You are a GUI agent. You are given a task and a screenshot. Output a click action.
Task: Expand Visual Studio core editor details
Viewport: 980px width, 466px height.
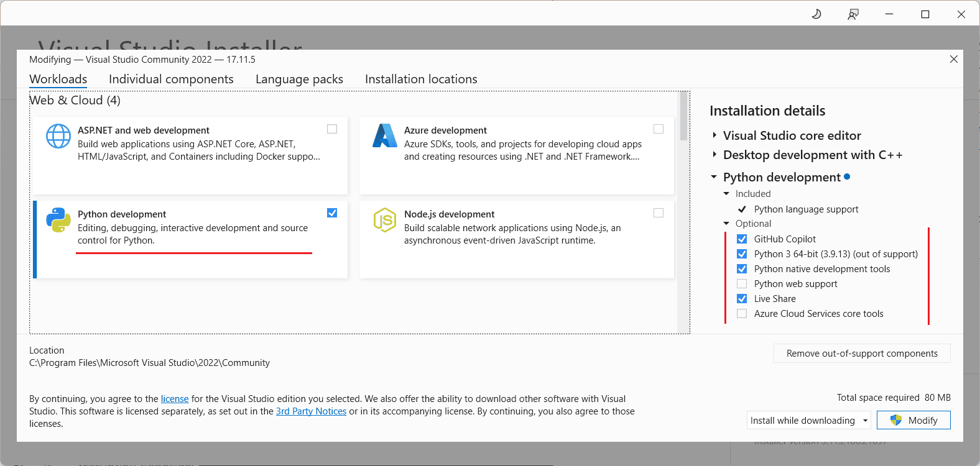pyautogui.click(x=714, y=135)
